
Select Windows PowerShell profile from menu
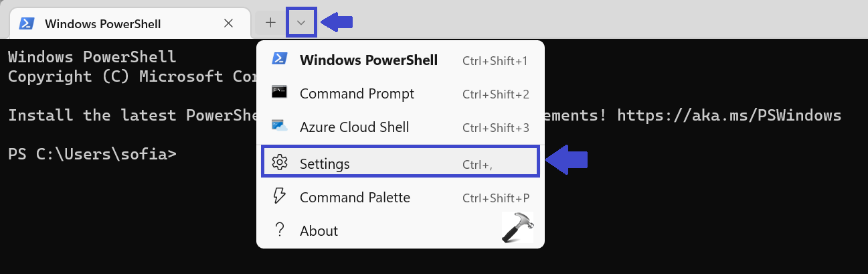pos(368,60)
